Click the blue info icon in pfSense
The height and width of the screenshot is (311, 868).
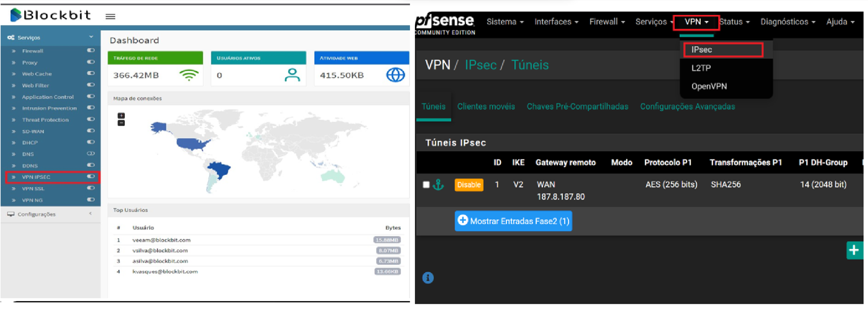tap(428, 278)
